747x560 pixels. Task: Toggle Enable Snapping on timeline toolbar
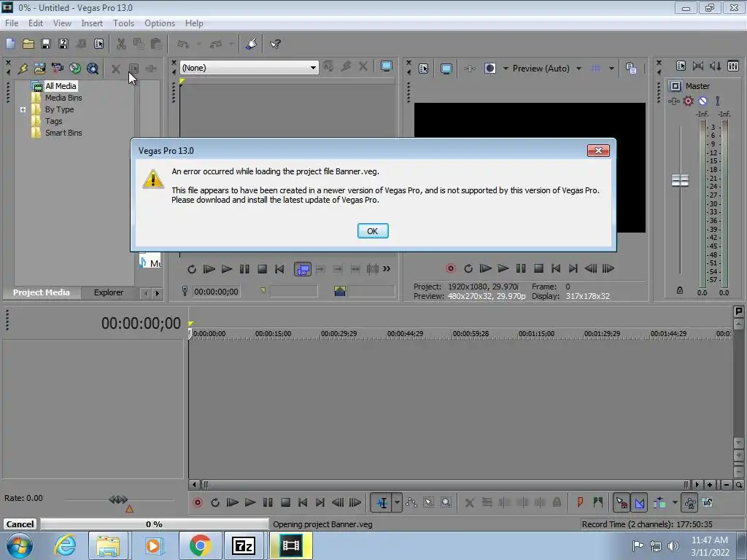click(622, 502)
